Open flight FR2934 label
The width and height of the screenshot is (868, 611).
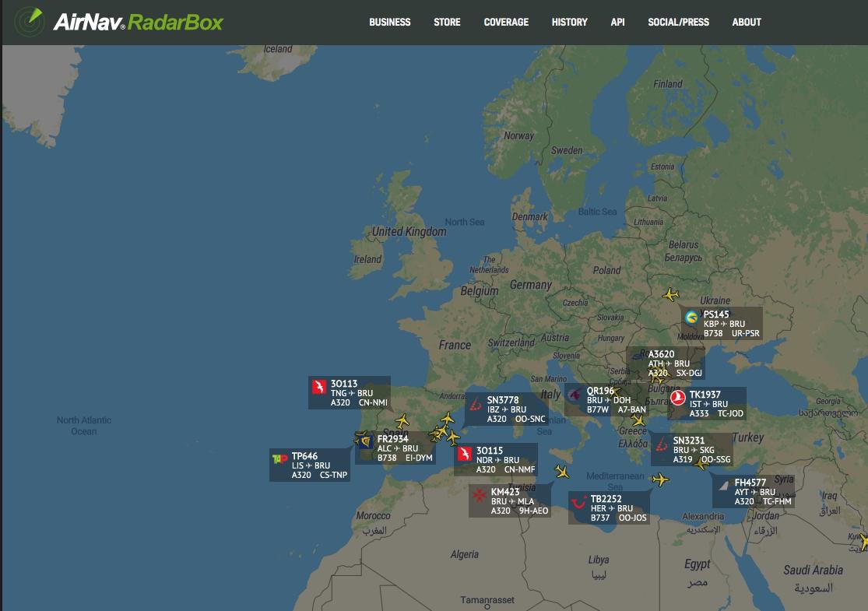tap(395, 448)
